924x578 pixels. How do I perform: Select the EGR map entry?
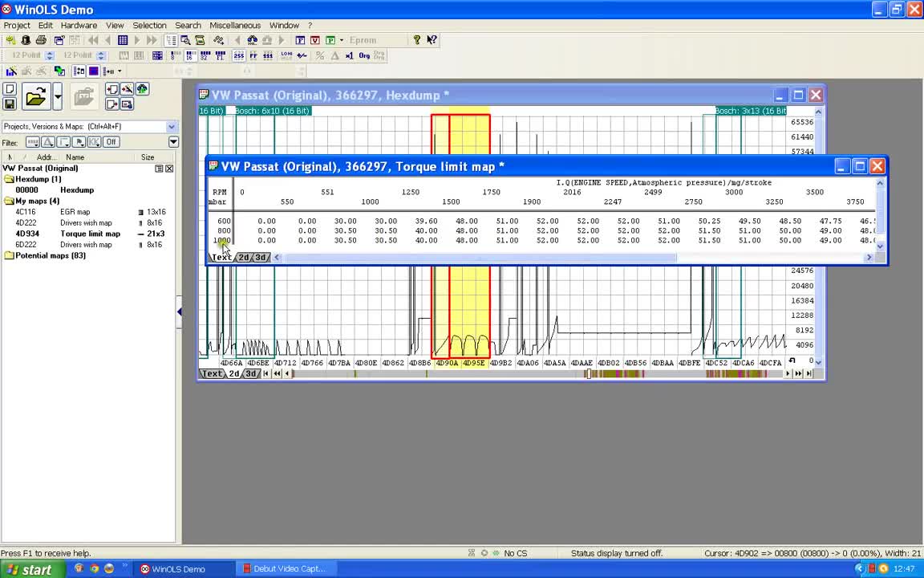90,212
